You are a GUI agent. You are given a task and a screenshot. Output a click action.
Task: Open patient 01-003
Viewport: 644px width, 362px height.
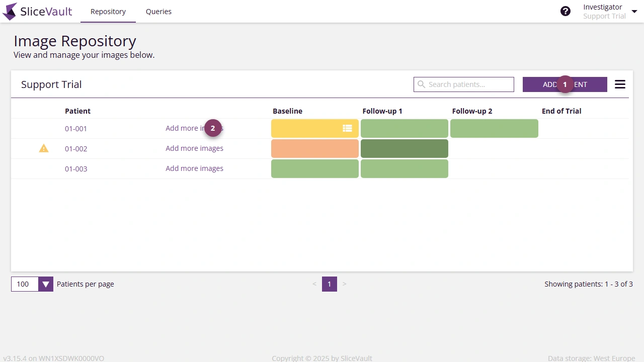75,168
